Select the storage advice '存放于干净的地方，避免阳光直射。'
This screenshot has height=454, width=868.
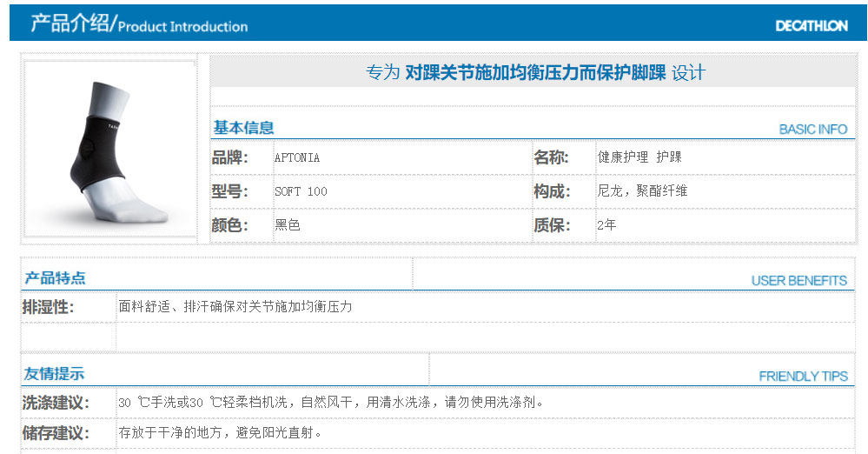(x=220, y=432)
